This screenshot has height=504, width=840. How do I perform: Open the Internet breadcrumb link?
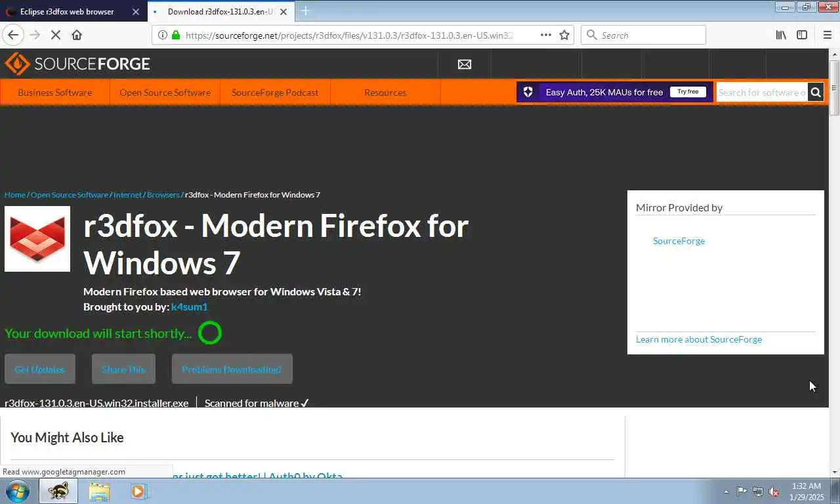tap(128, 195)
